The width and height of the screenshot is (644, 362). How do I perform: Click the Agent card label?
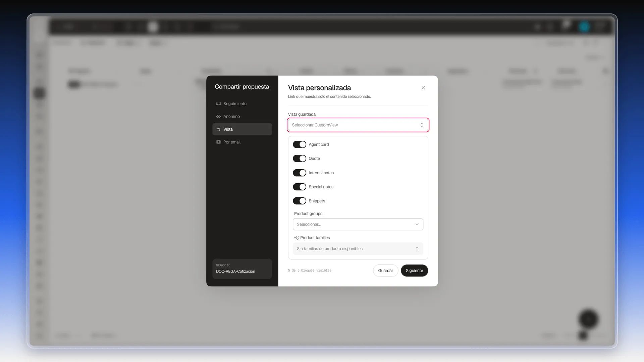click(x=319, y=144)
